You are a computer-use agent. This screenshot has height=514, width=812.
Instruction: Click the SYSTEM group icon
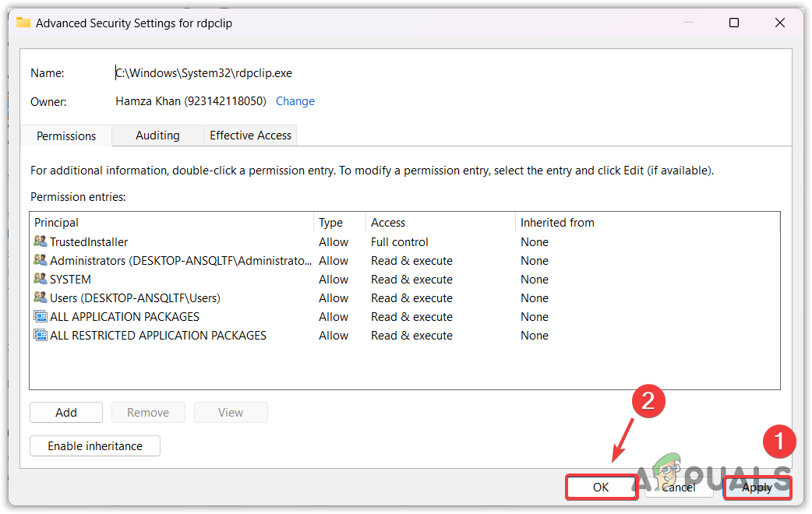[41, 279]
